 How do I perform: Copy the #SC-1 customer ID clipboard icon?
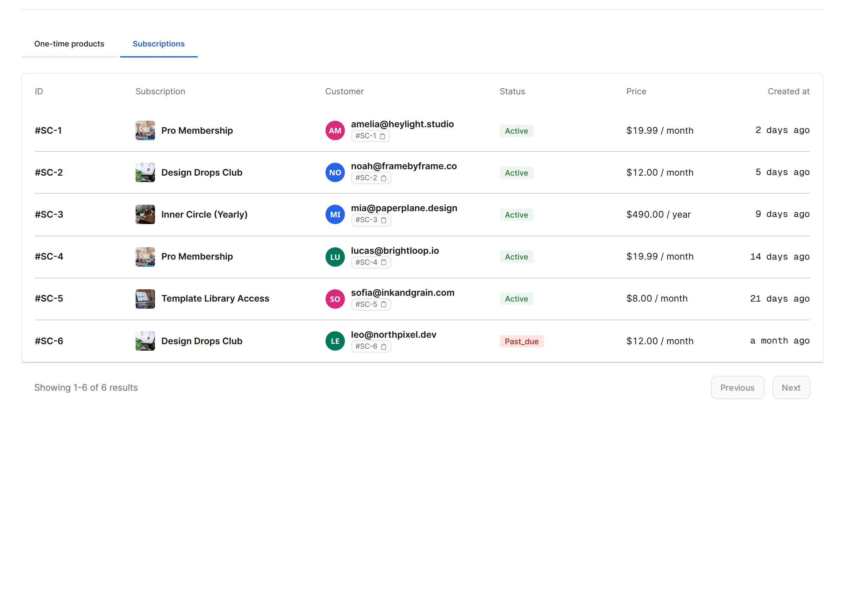(382, 136)
